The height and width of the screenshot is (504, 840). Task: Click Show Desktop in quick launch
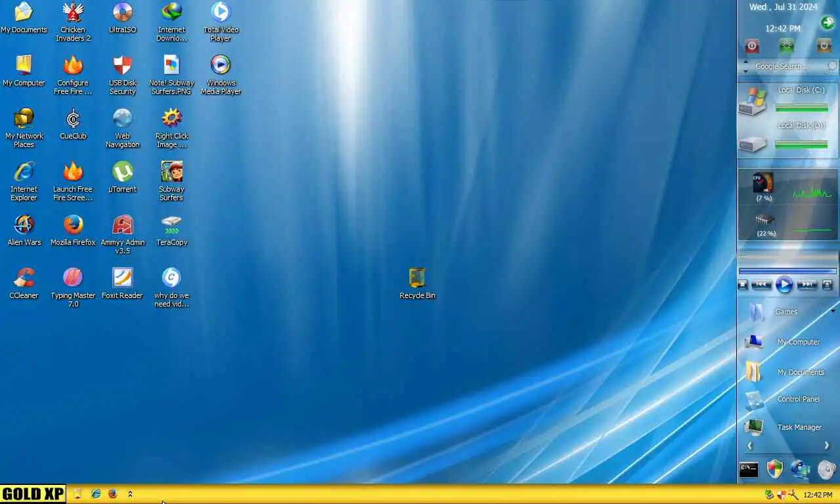tap(77, 494)
